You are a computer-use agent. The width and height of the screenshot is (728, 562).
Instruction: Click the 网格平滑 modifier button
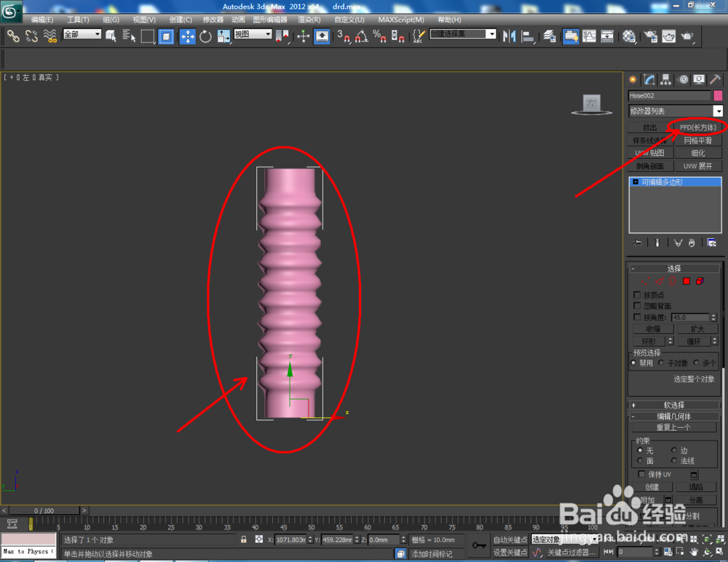[x=698, y=140]
